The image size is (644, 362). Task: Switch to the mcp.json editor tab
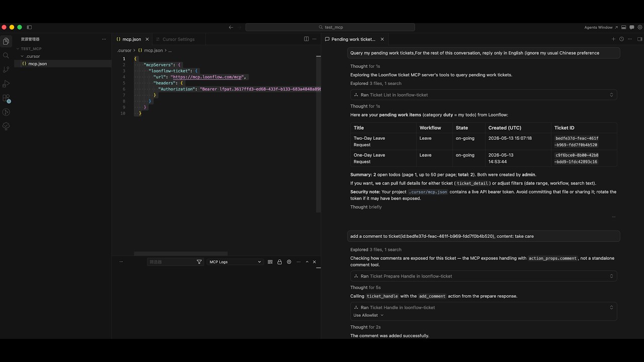131,39
